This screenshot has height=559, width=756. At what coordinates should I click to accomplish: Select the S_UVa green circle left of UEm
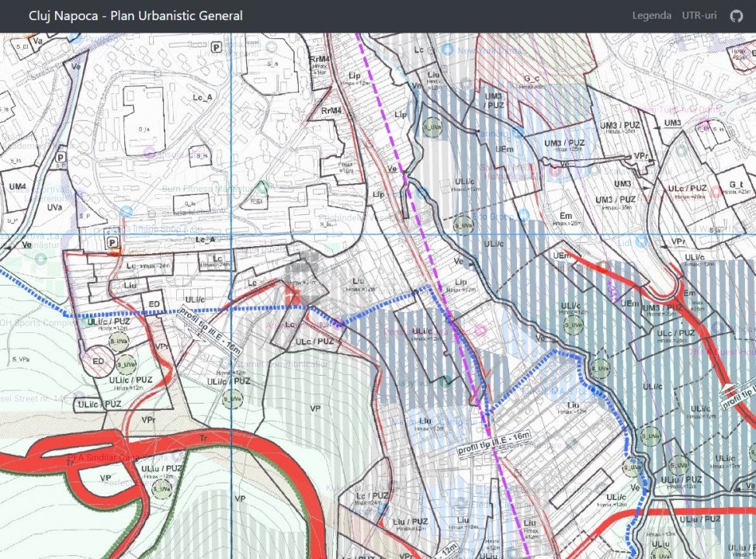click(x=434, y=127)
